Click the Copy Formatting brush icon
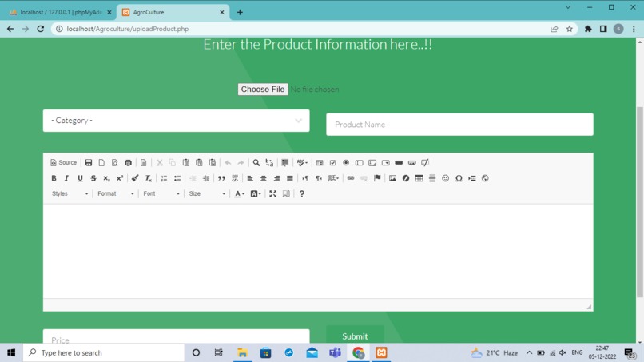Screen dimensions: 644x362 (135, 178)
